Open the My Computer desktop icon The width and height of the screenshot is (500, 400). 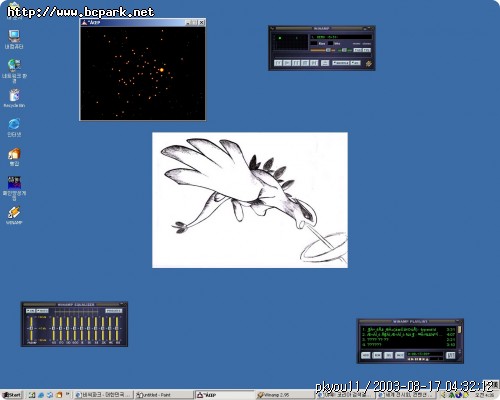click(x=14, y=39)
